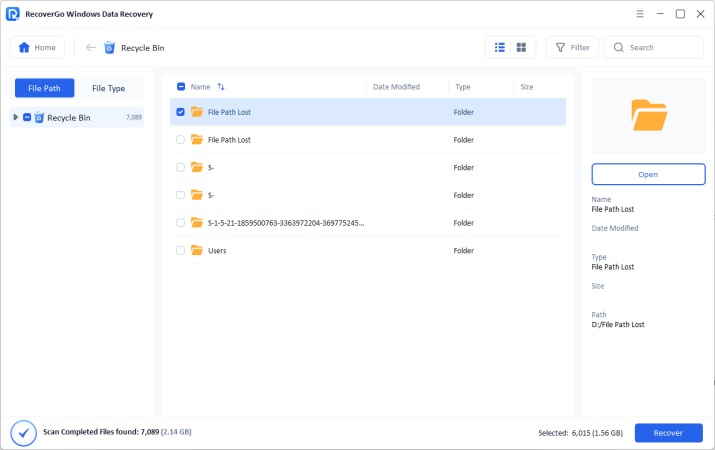Click the Home house icon

click(24, 47)
